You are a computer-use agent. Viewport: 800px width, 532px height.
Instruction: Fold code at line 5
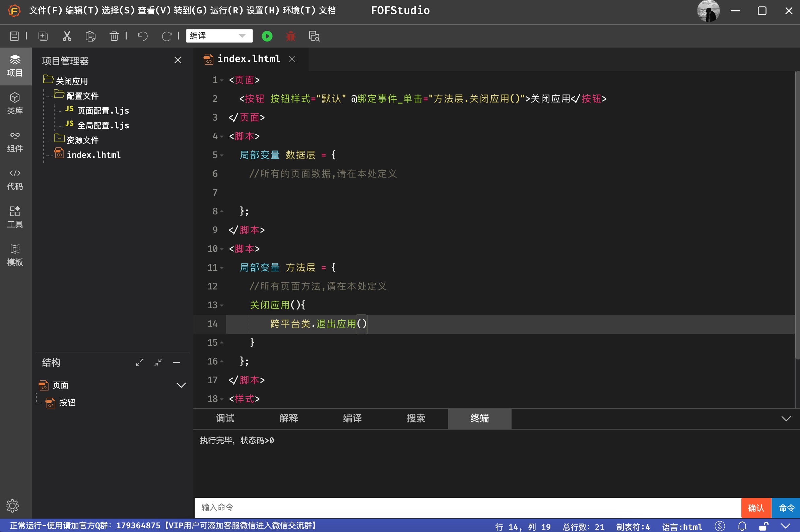tap(222, 155)
